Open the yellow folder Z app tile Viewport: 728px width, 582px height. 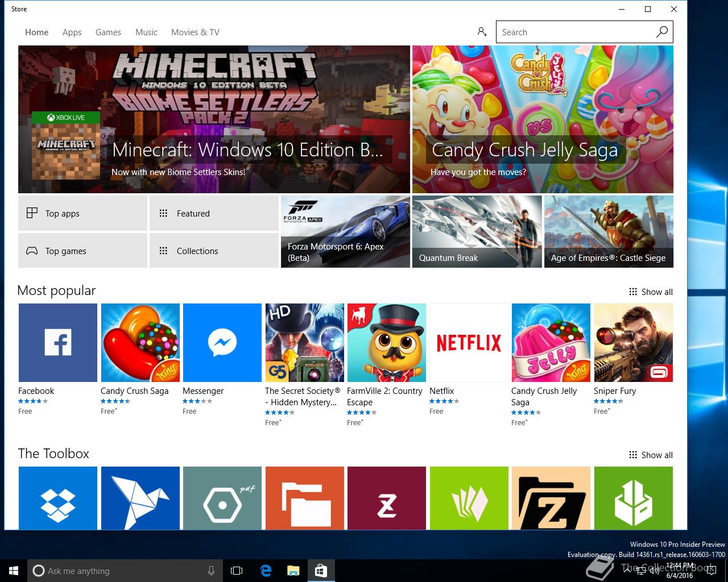click(x=551, y=498)
